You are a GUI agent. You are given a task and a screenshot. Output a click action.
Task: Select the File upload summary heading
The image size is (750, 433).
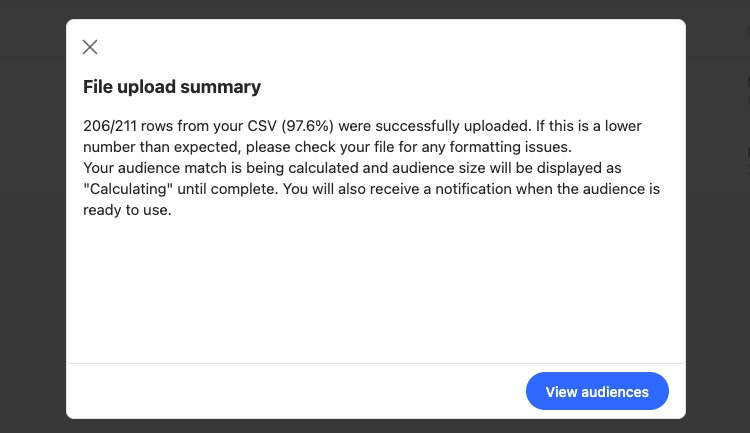click(172, 87)
